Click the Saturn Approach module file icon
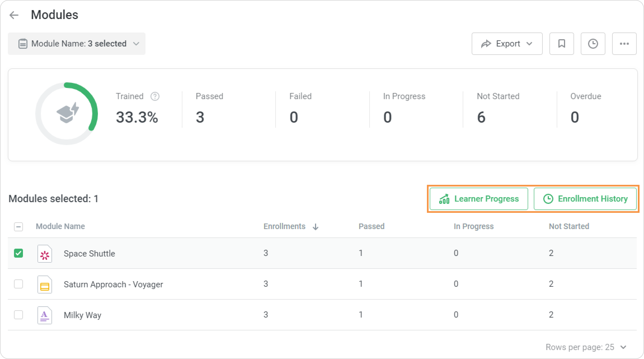The width and height of the screenshot is (644, 359). pyautogui.click(x=45, y=285)
